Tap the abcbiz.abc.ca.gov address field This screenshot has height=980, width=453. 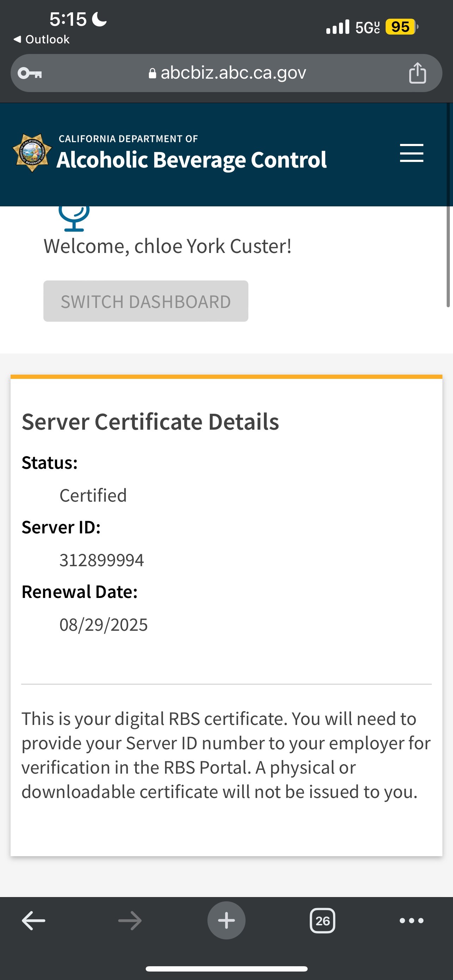(228, 73)
